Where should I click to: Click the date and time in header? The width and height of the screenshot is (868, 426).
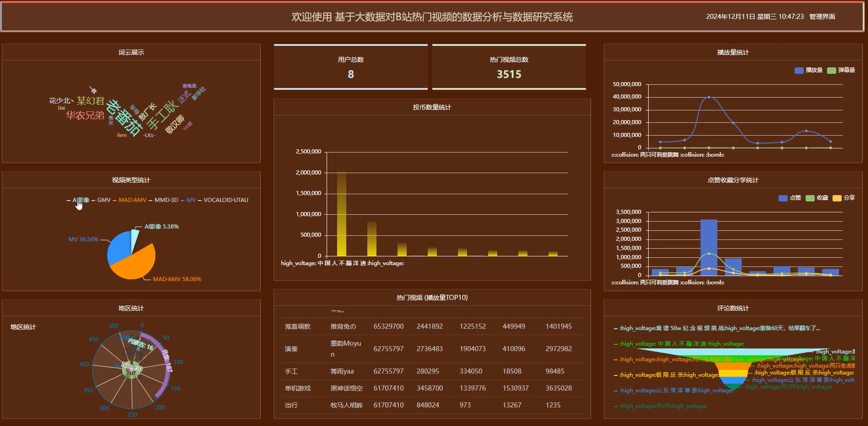[755, 17]
